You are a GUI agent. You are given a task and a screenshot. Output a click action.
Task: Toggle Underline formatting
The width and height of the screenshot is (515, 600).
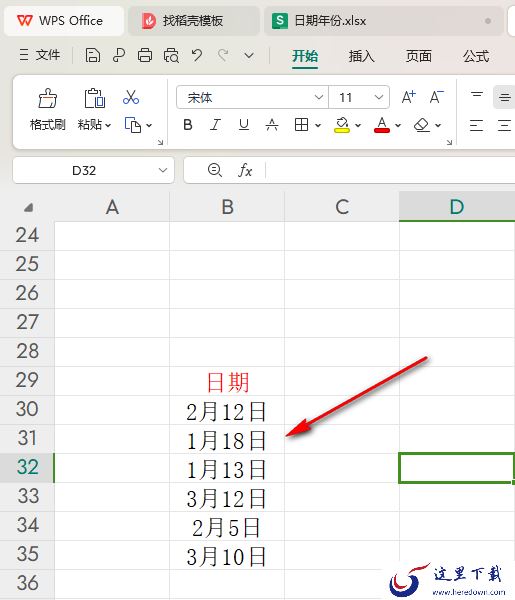coord(244,125)
